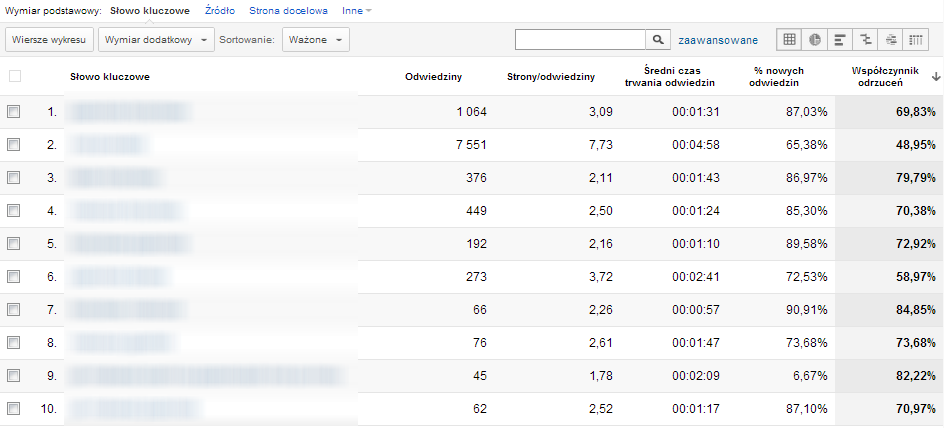Tick the checkbox for row 1
This screenshot has width=944, height=428.
[14, 112]
